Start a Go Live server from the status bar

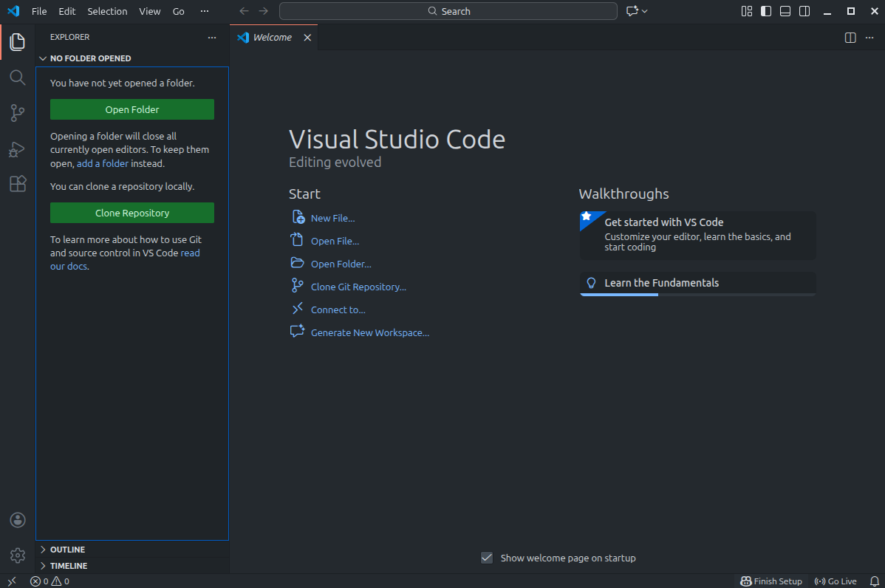[835, 581]
